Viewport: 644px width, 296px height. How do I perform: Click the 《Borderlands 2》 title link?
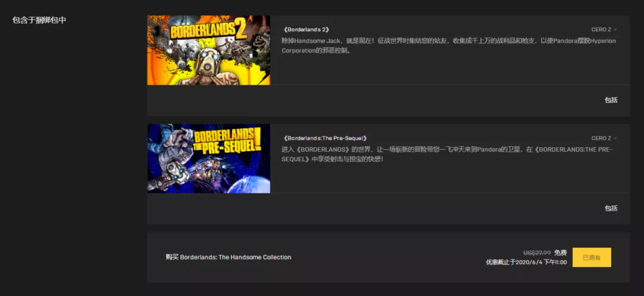pyautogui.click(x=306, y=30)
